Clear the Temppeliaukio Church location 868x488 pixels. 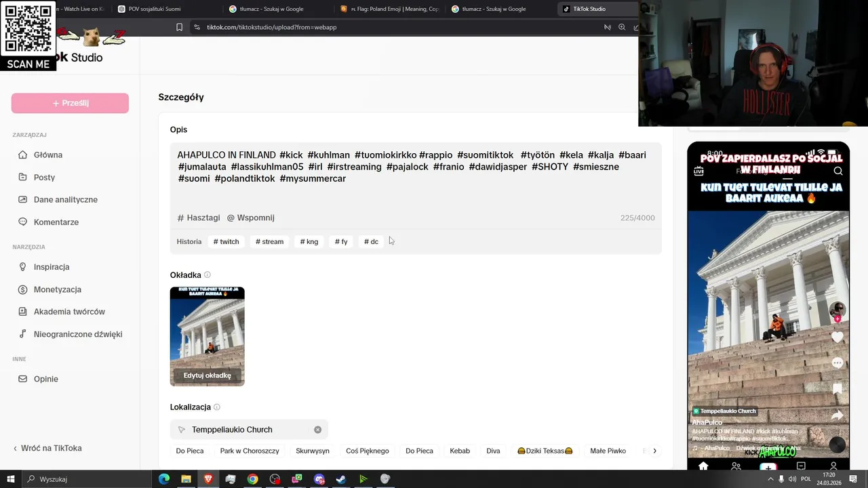[317, 430]
